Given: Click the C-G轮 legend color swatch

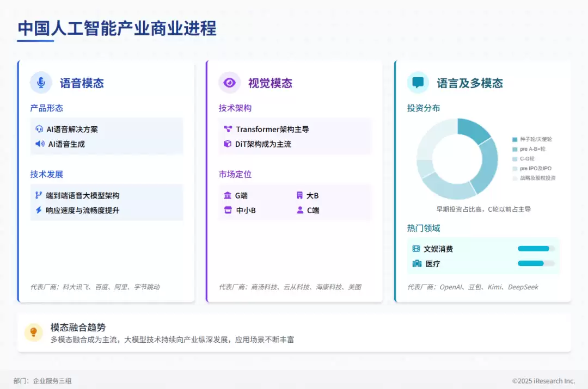Looking at the screenshot, I should click(x=515, y=159).
